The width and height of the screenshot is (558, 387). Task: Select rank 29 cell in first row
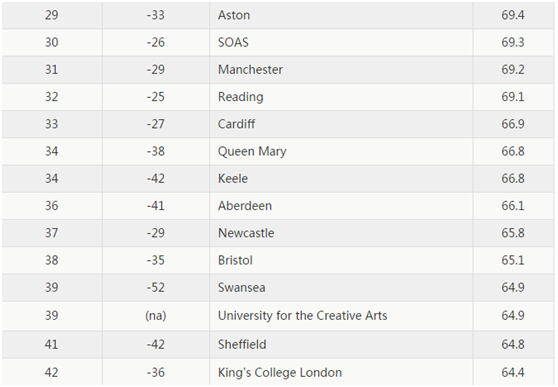[x=52, y=15]
